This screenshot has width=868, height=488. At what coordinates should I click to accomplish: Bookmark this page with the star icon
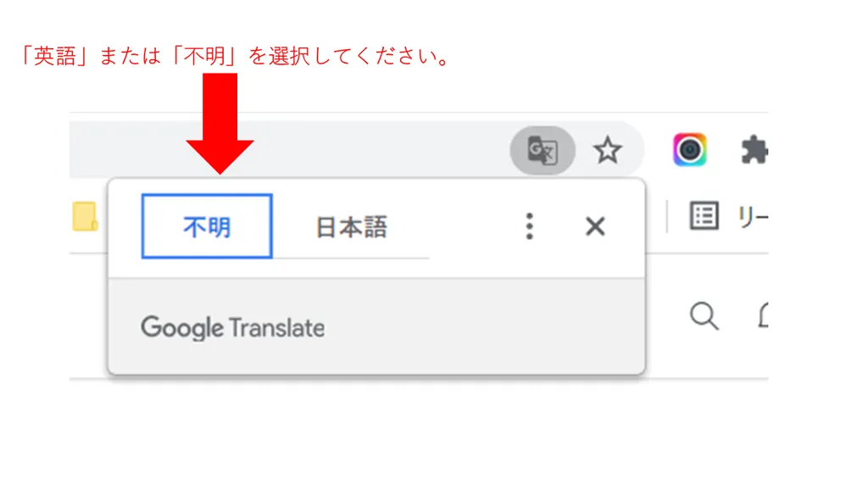[x=607, y=150]
